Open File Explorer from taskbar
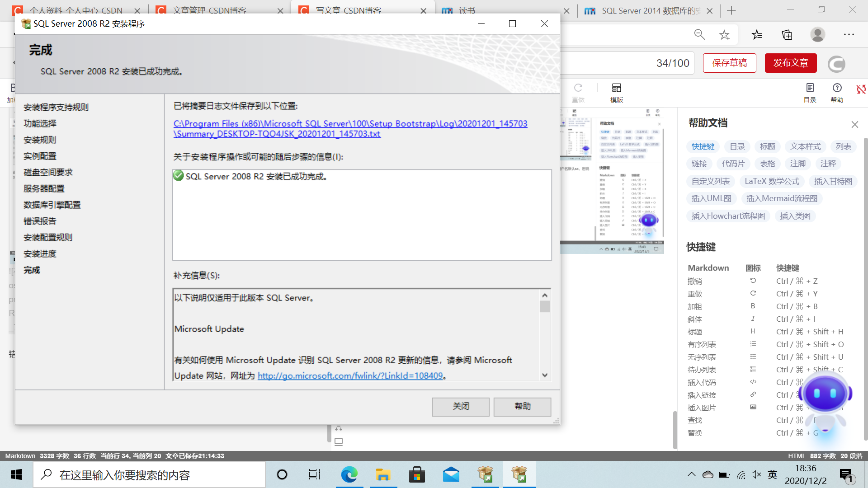Screen dimensions: 868x488 coord(383,474)
